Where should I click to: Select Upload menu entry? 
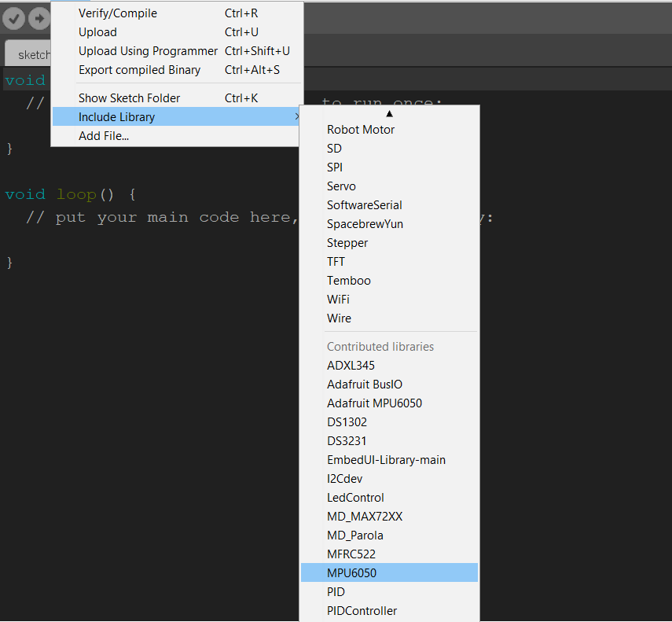point(177,32)
